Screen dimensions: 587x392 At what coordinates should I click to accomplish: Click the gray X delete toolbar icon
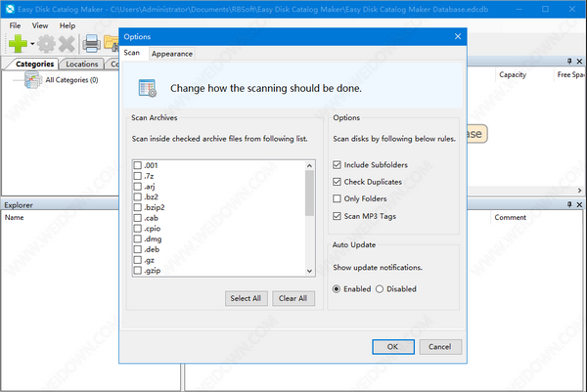[x=67, y=44]
